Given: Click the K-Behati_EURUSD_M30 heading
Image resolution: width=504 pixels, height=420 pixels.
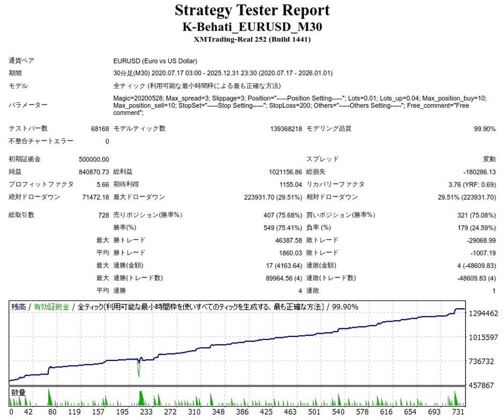Looking at the screenshot, I should coord(252,26).
